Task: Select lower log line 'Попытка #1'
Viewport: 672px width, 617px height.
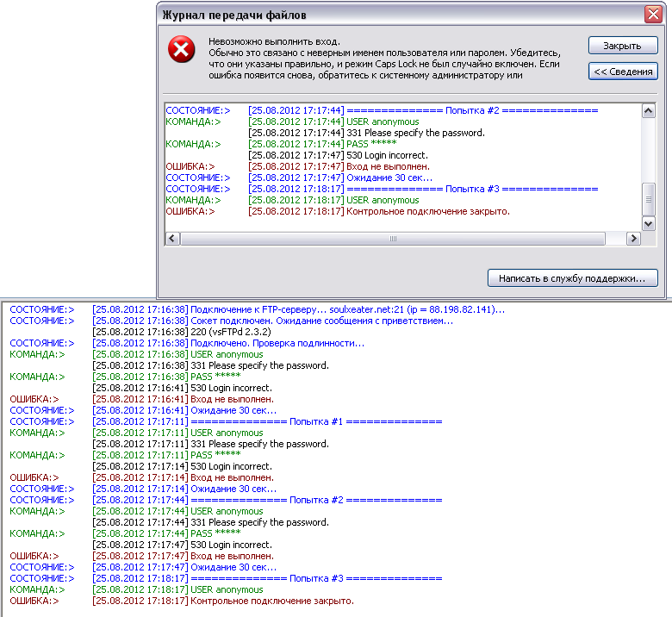Action: click(x=226, y=421)
